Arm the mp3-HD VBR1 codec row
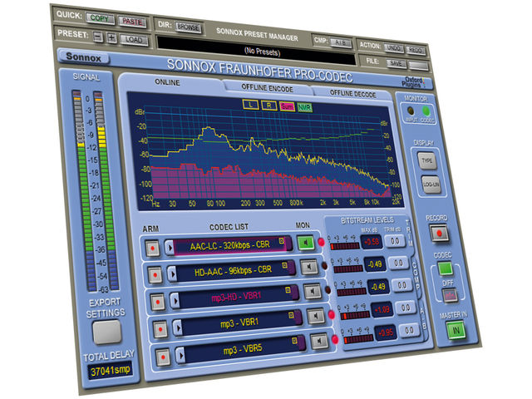 158,302
